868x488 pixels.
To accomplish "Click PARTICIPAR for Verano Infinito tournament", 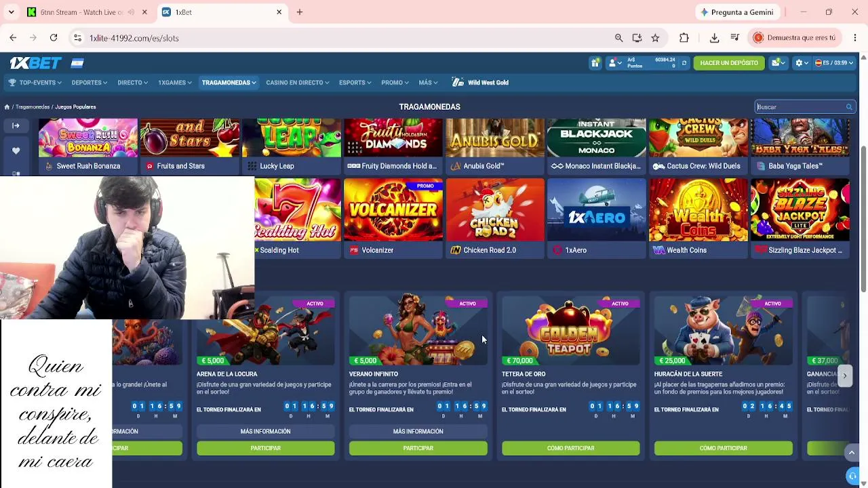I will [x=418, y=448].
